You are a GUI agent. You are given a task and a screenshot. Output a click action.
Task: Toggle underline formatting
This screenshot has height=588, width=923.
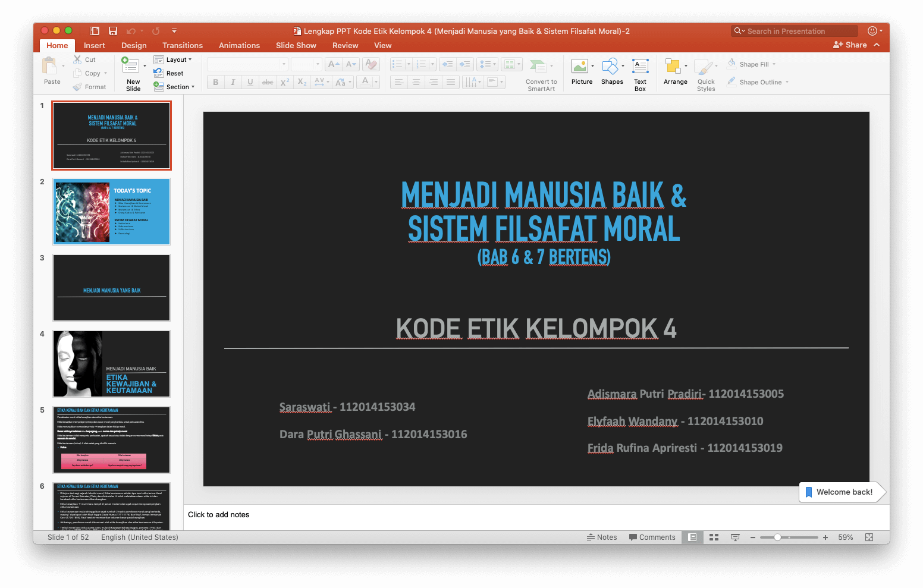250,82
